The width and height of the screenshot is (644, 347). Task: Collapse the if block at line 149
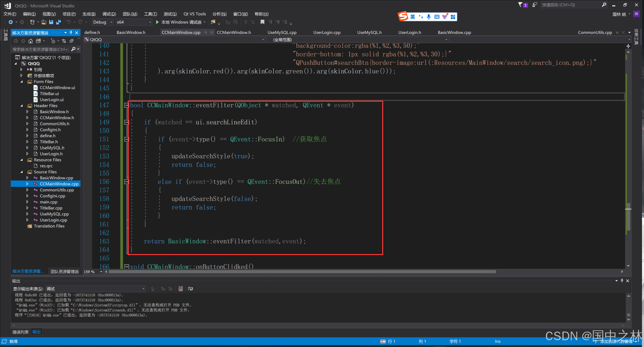pos(126,122)
